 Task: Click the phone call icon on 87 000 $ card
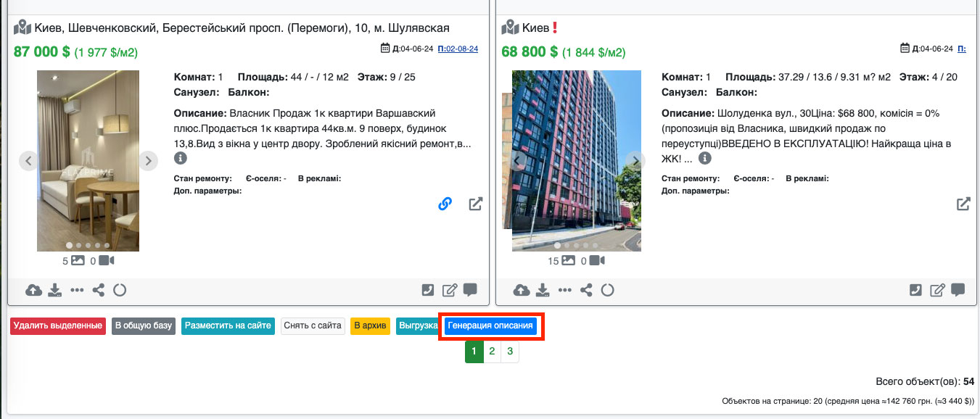pyautogui.click(x=428, y=291)
